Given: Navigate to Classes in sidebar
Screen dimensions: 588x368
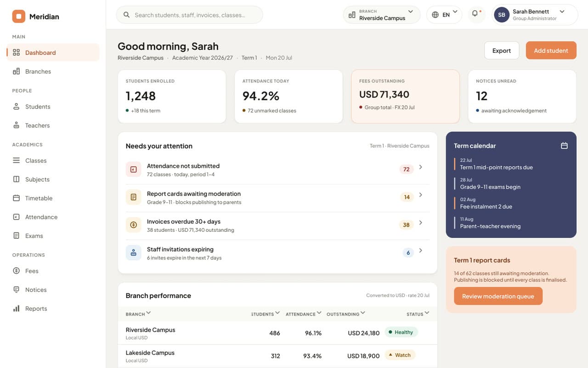Looking at the screenshot, I should pyautogui.click(x=53, y=161).
